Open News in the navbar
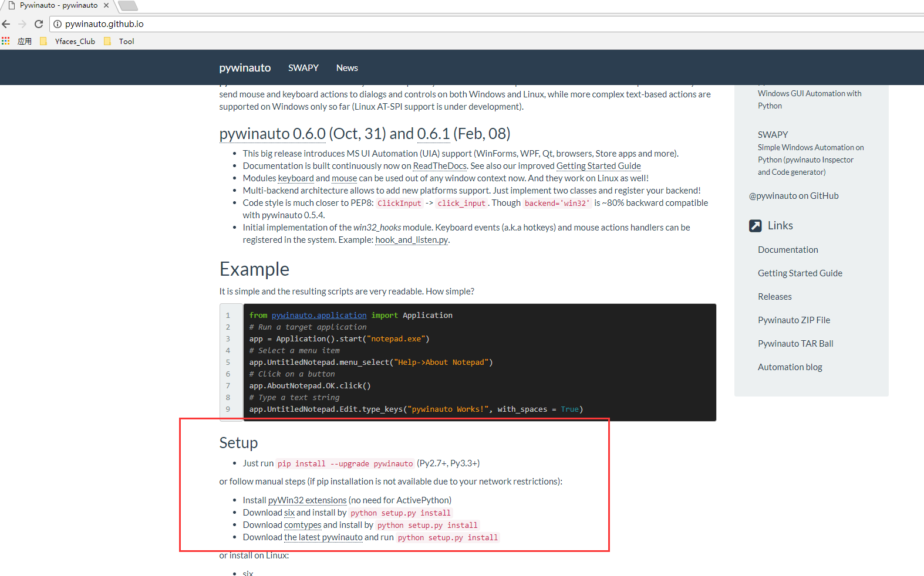Viewport: 924px width, 576px height. [347, 68]
